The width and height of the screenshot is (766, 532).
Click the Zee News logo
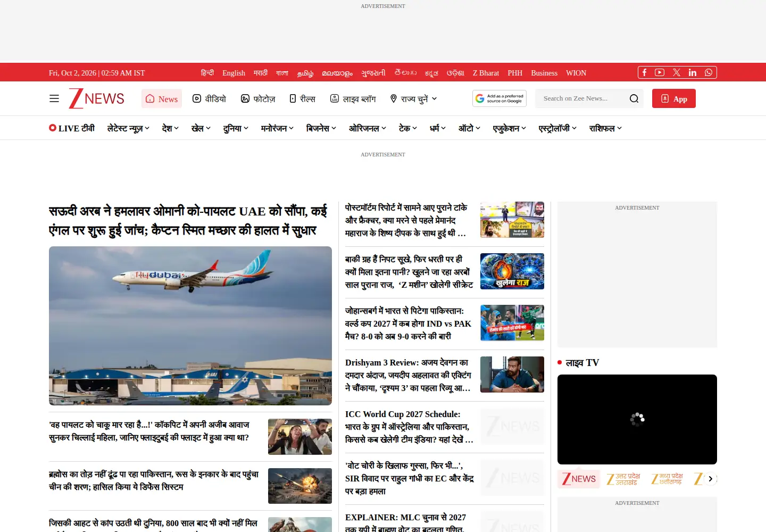point(96,98)
